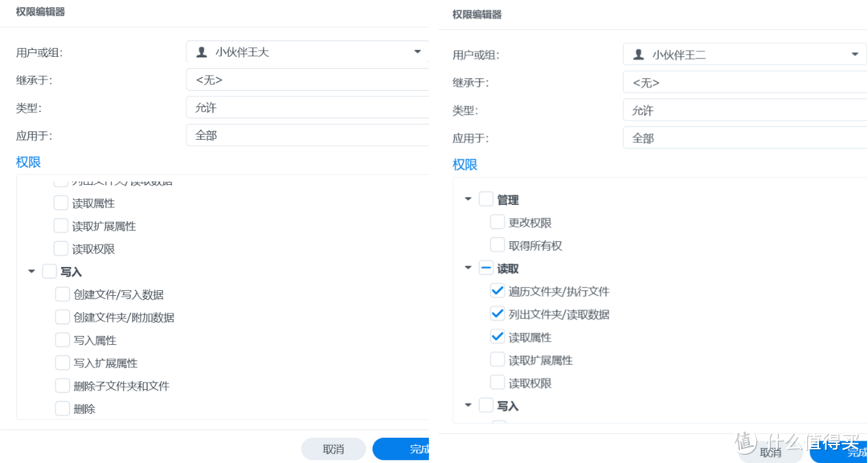868x463 pixels.
Task: Click the 取消 button in the left dialog
Action: tap(333, 449)
